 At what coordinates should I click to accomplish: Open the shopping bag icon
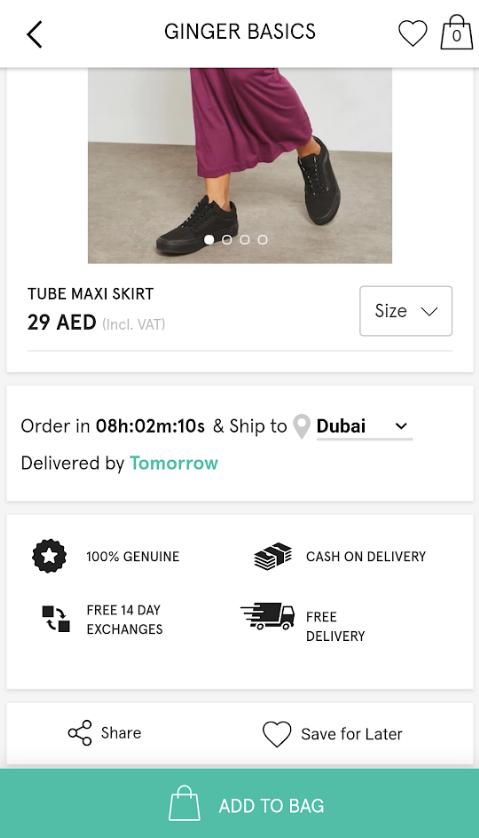[457, 32]
